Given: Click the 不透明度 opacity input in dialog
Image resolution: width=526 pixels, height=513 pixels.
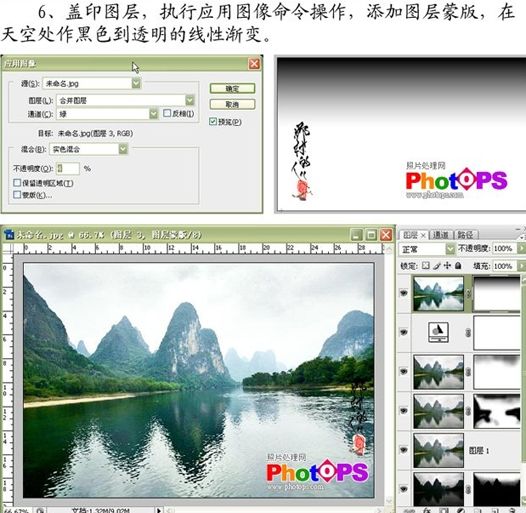Looking at the screenshot, I should click(67, 168).
